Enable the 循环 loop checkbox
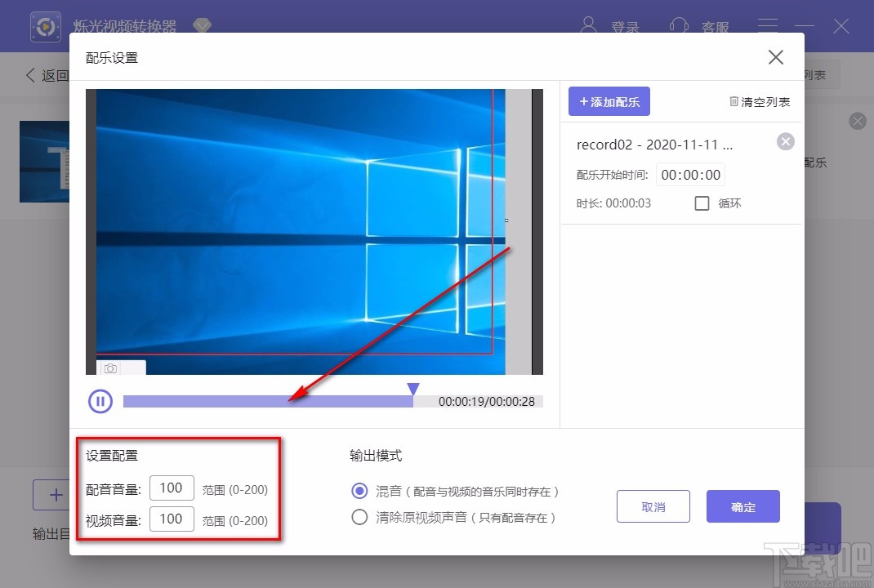Screen dimensions: 874x588 pyautogui.click(x=702, y=203)
